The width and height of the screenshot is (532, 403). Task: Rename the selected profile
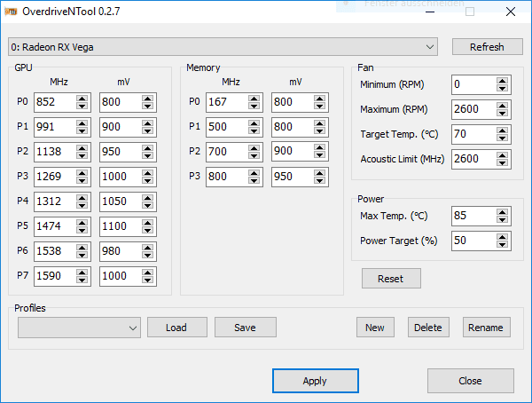pyautogui.click(x=487, y=328)
